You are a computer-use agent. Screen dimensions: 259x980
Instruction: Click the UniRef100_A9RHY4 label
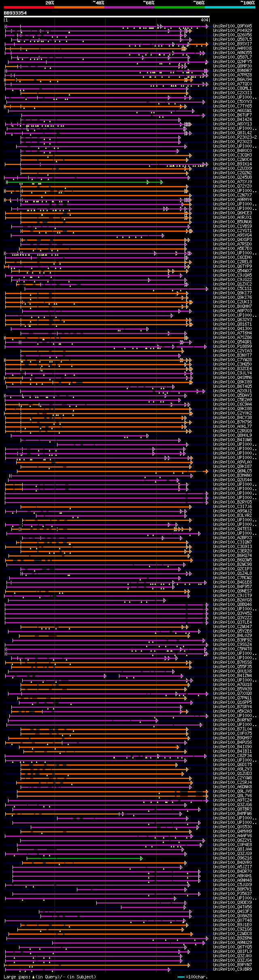(x=232, y=199)
